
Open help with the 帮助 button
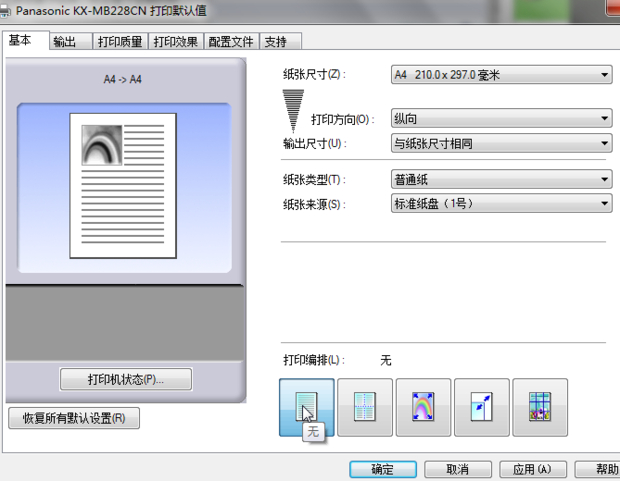[x=597, y=470]
